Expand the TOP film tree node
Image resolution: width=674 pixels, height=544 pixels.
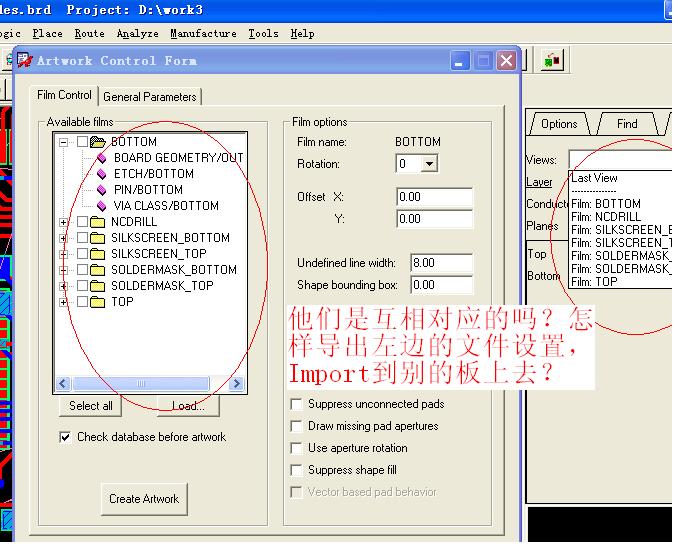tap(64, 303)
